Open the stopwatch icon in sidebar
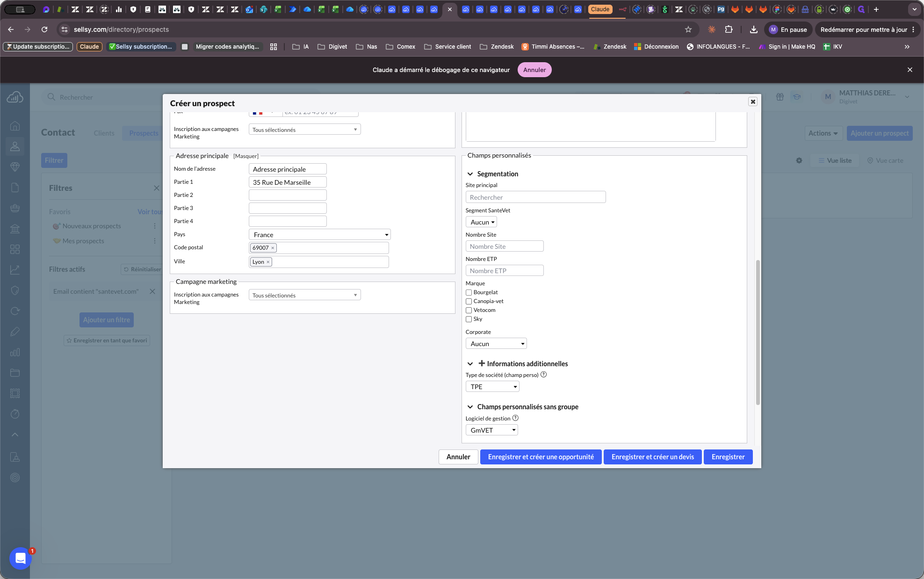Screen dimensions: 924x579 click(x=15, y=414)
